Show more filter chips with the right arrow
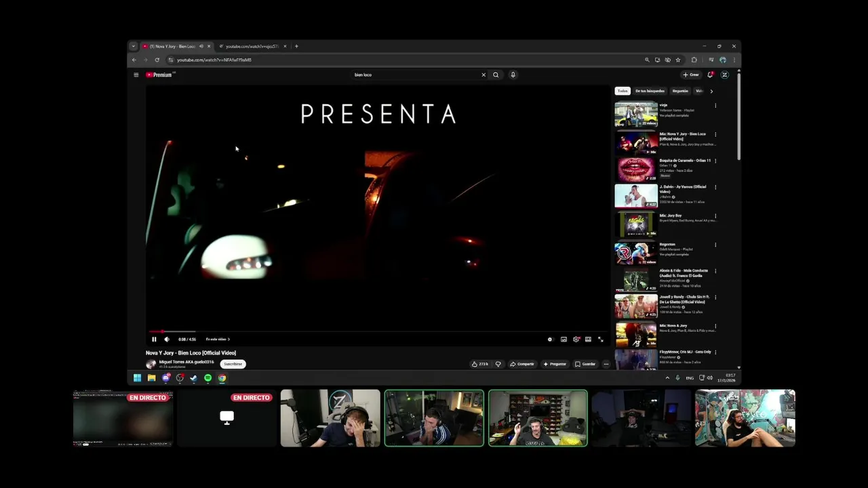 tap(711, 91)
